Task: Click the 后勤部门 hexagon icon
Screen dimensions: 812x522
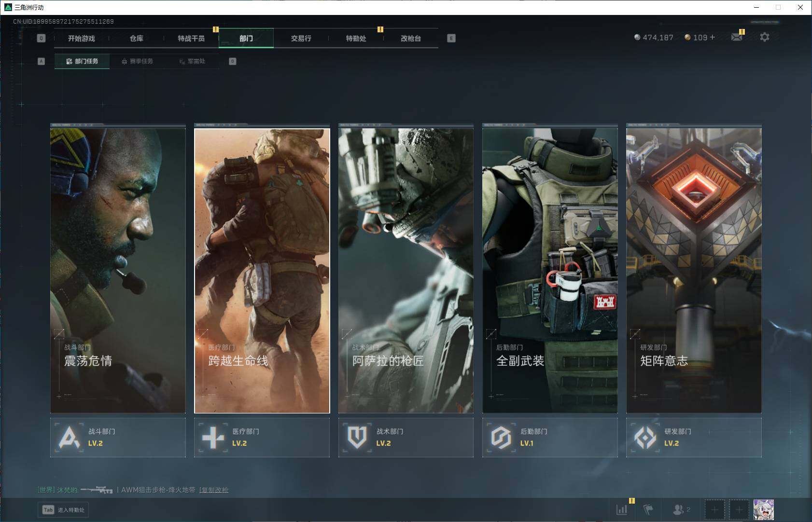Action: pos(501,438)
